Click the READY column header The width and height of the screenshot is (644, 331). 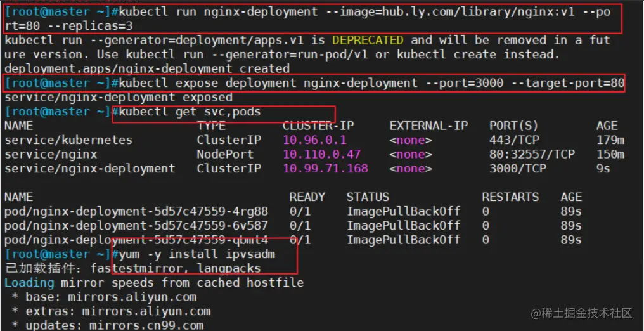(x=307, y=197)
